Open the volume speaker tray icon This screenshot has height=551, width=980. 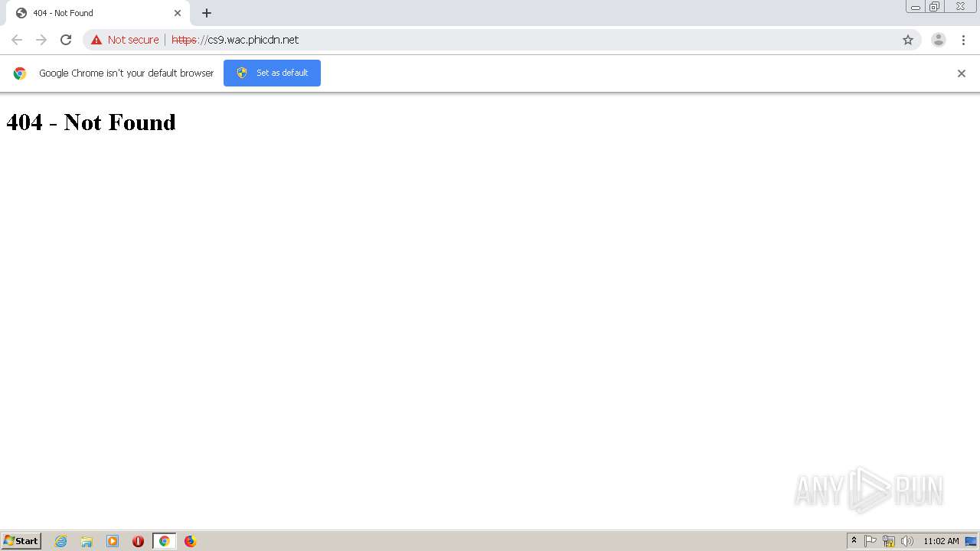(x=907, y=541)
